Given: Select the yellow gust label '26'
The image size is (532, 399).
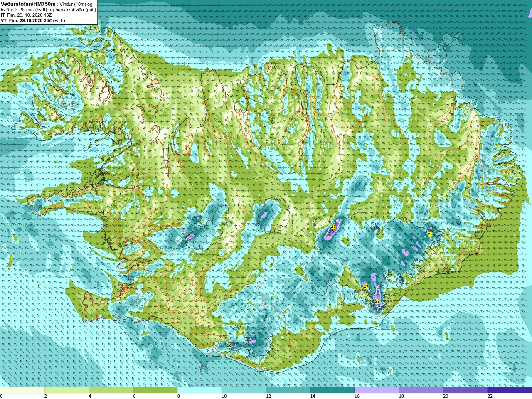Looking at the screenshot, I should (229, 345).
